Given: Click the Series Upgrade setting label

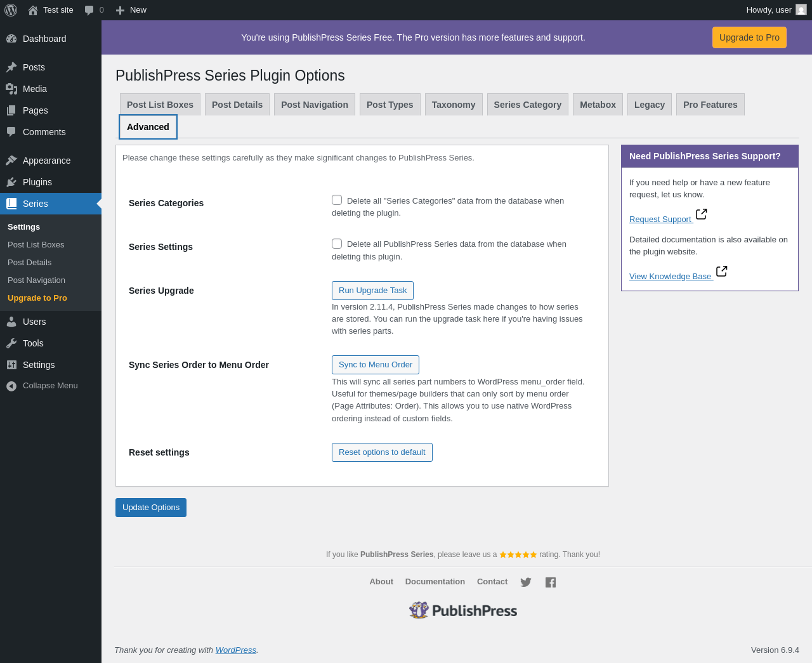Looking at the screenshot, I should tap(161, 291).
